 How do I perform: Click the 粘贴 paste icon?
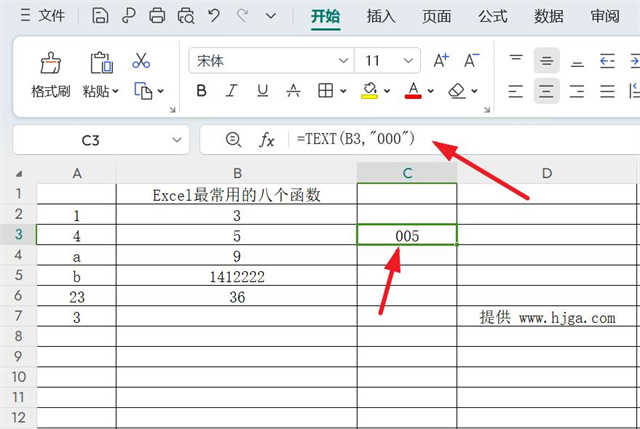[x=101, y=62]
